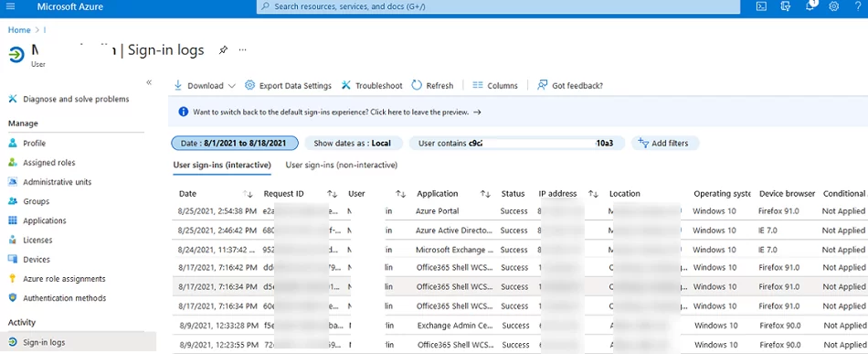Click the Applications grid icon
This screenshot has height=354, width=868.
pos(13,220)
